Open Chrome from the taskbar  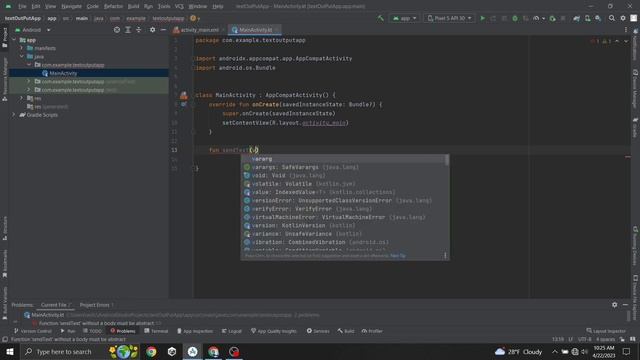coord(151,351)
